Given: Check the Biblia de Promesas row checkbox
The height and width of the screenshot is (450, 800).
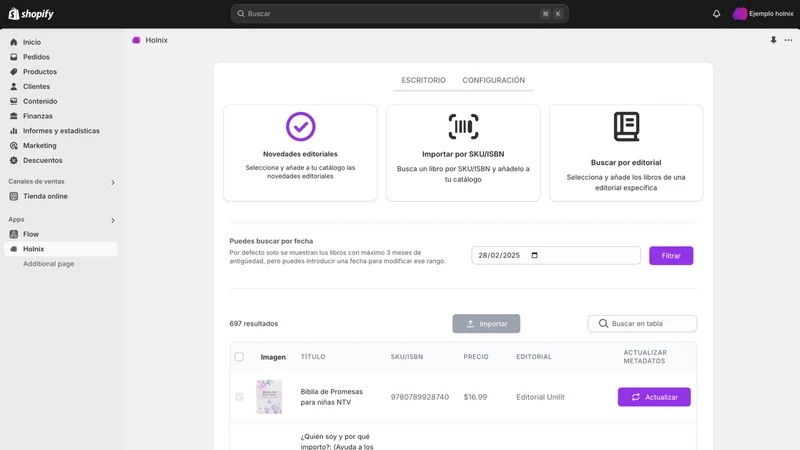Looking at the screenshot, I should [239, 397].
